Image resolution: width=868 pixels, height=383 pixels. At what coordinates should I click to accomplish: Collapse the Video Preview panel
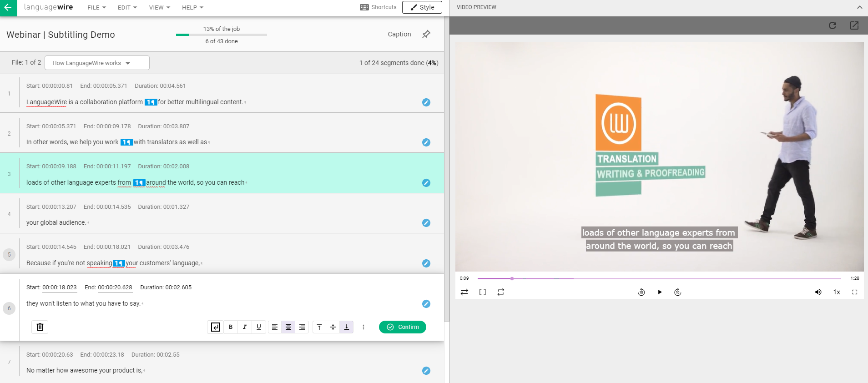click(859, 7)
